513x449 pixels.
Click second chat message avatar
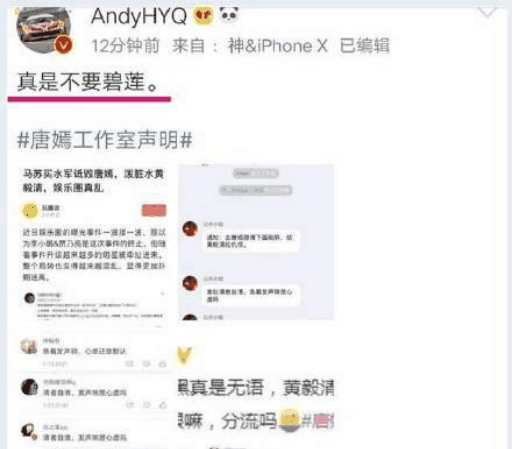tap(190, 283)
